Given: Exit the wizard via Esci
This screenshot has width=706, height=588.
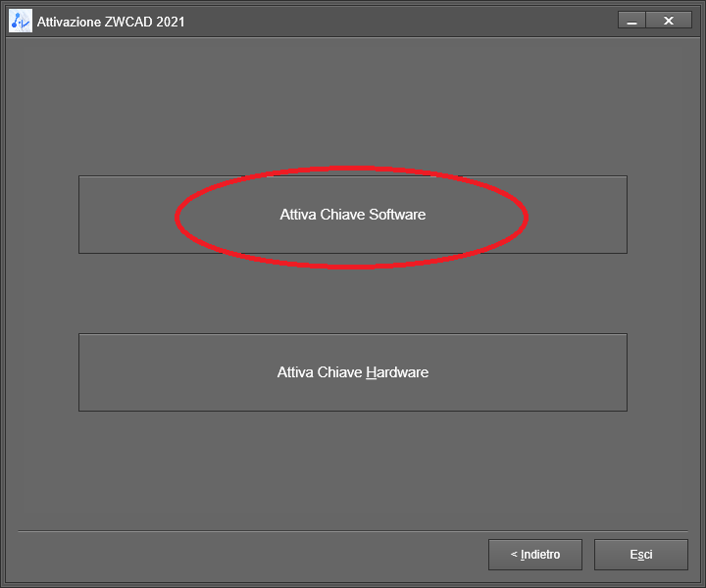Looking at the screenshot, I should pyautogui.click(x=641, y=555).
